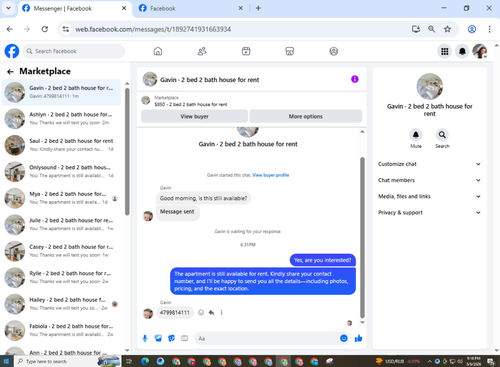Screen dimensions: 500x367
Task: Show hidden system tray icons arrow
Action: pos(430,361)
